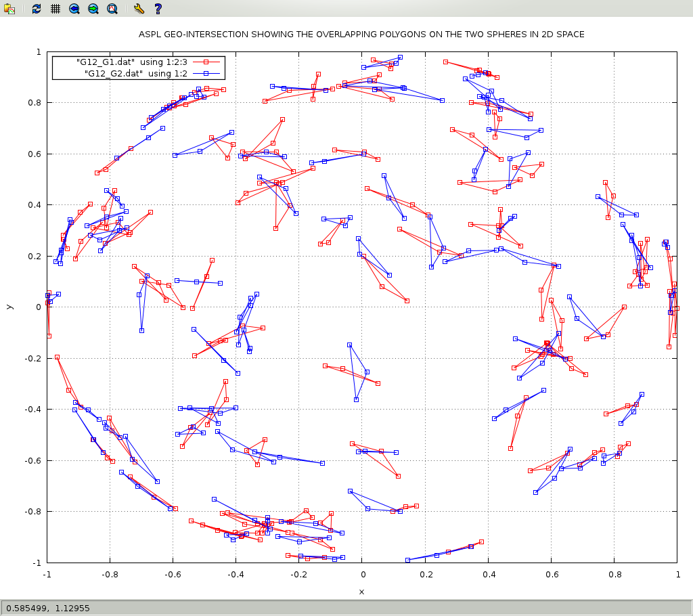Click the 0.4 tick label on y-axis

pos(33,205)
